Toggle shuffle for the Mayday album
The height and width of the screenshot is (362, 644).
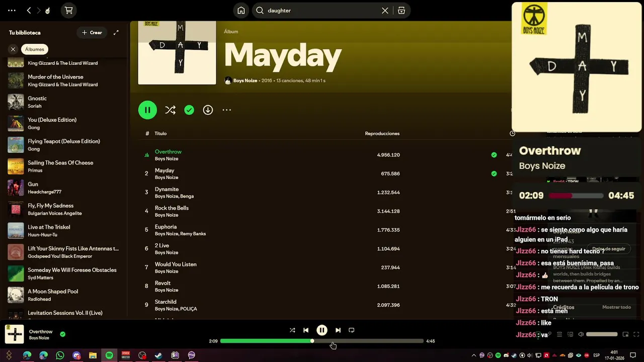pos(170,110)
